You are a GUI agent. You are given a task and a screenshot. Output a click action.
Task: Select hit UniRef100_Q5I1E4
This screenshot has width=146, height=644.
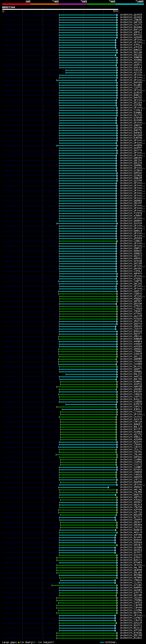pyautogui.click(x=131, y=103)
